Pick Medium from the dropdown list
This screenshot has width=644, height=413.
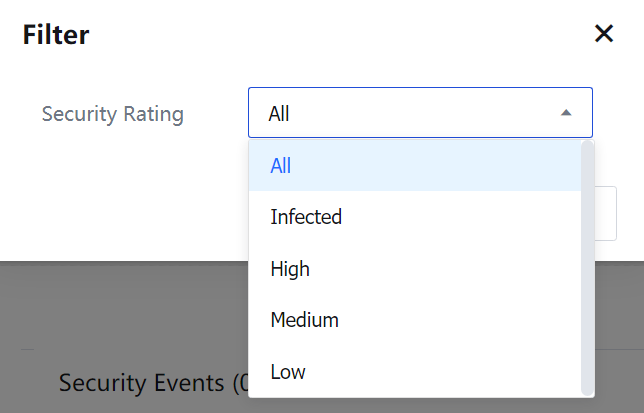305,320
